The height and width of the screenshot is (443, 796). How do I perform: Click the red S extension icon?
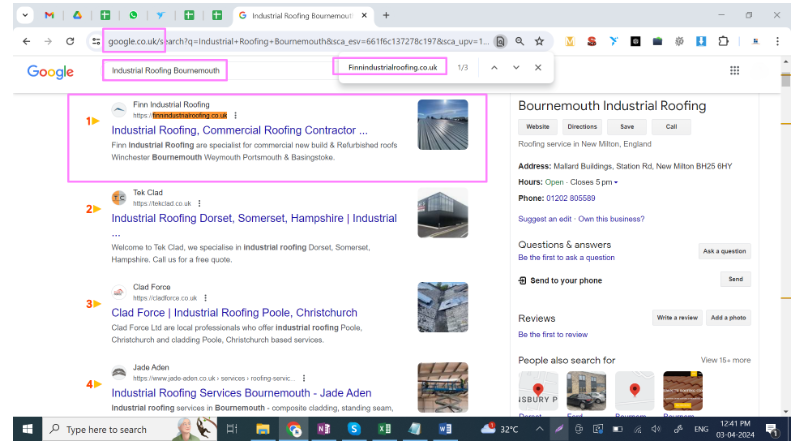(591, 42)
